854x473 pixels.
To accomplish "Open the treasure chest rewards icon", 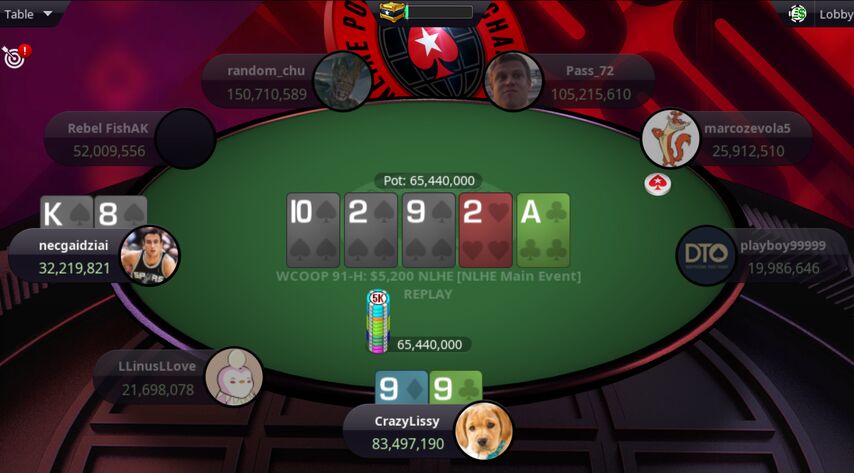I will 392,12.
